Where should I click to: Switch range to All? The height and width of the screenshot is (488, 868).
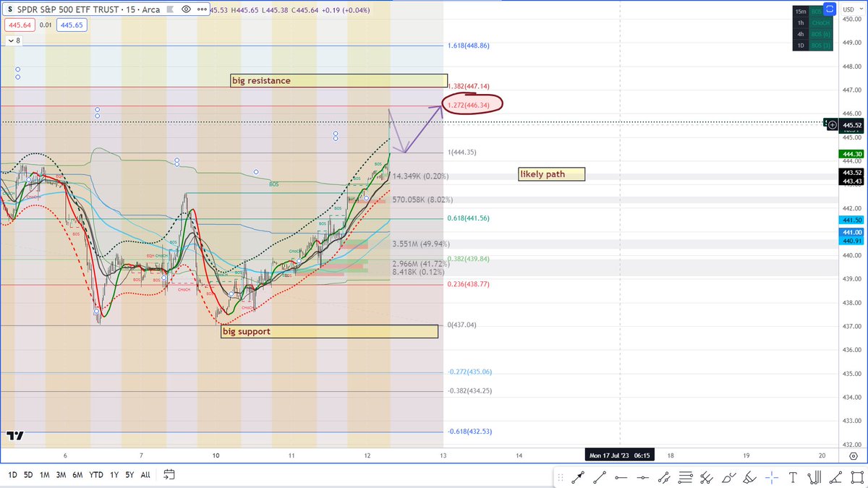(145, 475)
